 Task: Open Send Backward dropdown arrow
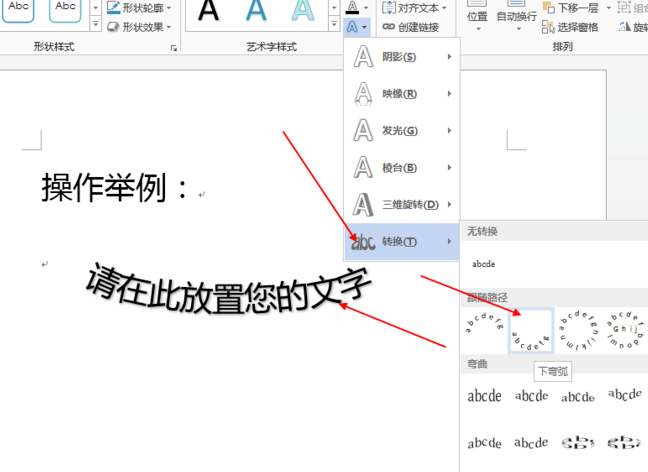(608, 7)
